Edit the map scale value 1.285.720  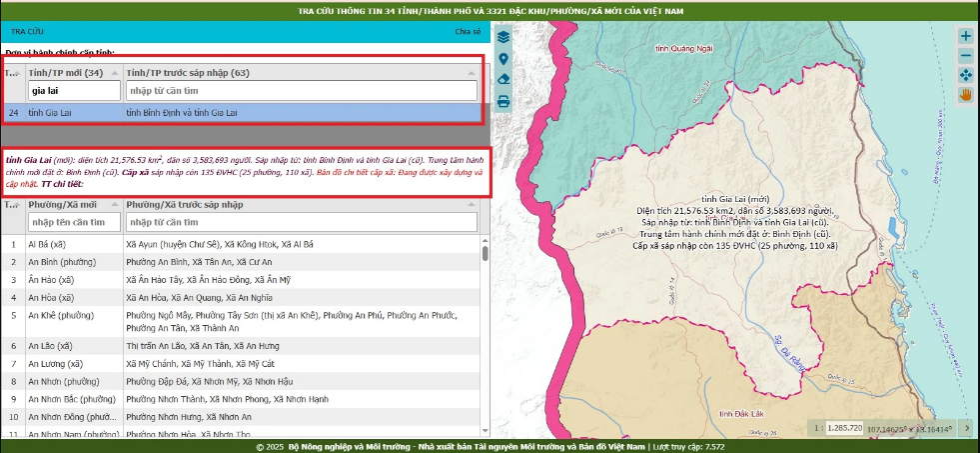(844, 428)
